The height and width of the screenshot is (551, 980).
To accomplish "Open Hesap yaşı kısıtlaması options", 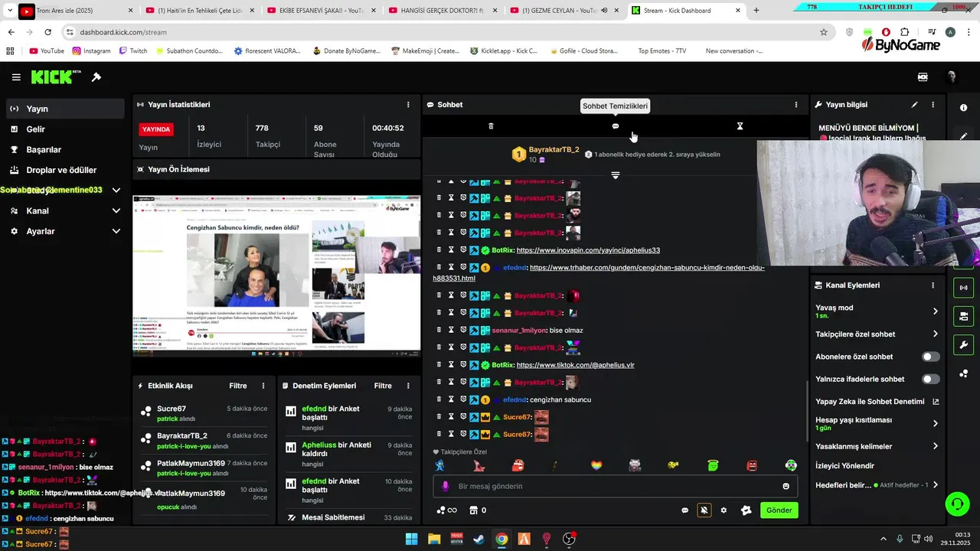I will (936, 423).
